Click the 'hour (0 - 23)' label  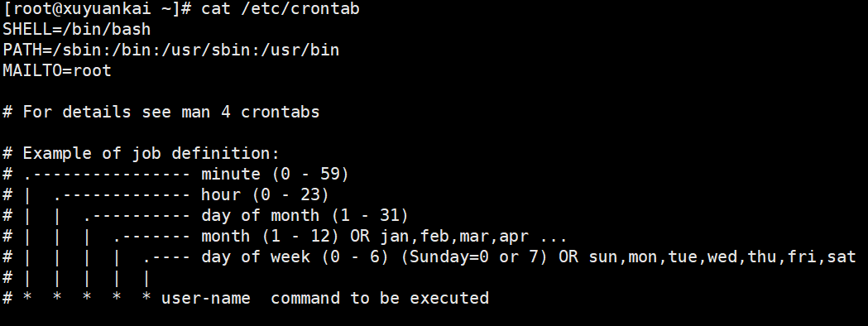(265, 194)
